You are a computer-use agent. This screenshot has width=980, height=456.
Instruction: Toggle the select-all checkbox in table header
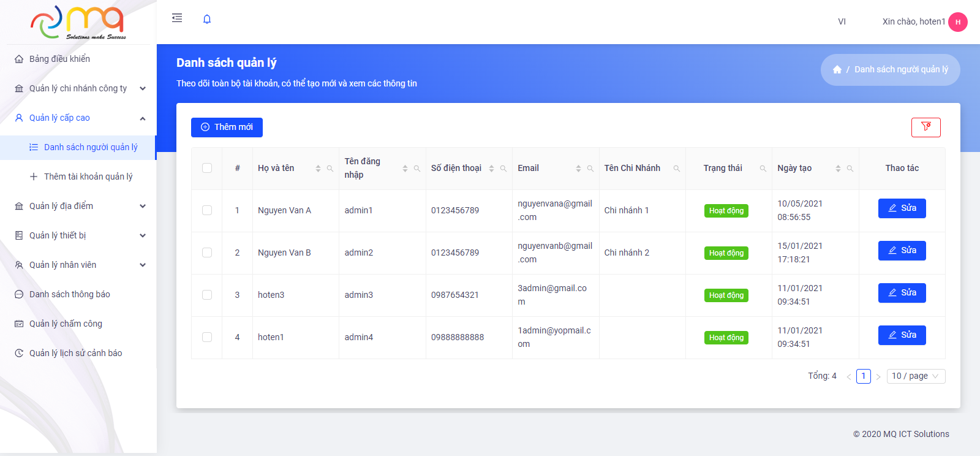coord(207,168)
